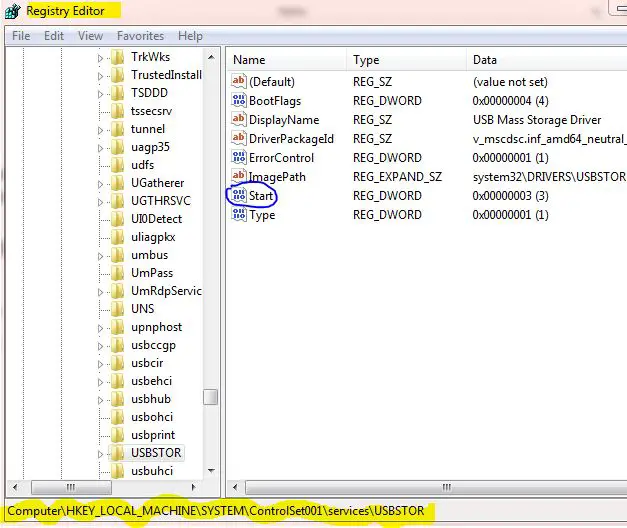Select the 'USB Mass Storage Driver' data cell
627x528 pixels.
coord(537,120)
